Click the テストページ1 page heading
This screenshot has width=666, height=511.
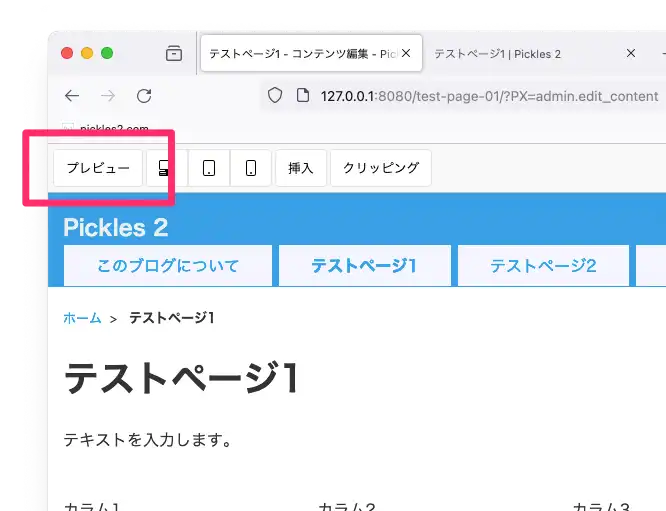click(x=181, y=380)
